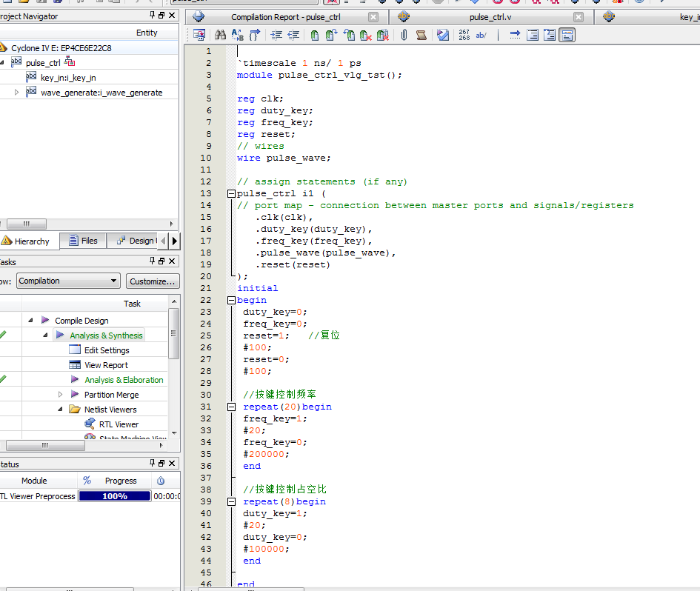The width and height of the screenshot is (700, 591).
Task: Click the Tasks panel vertical scrollbar
Action: (174, 333)
